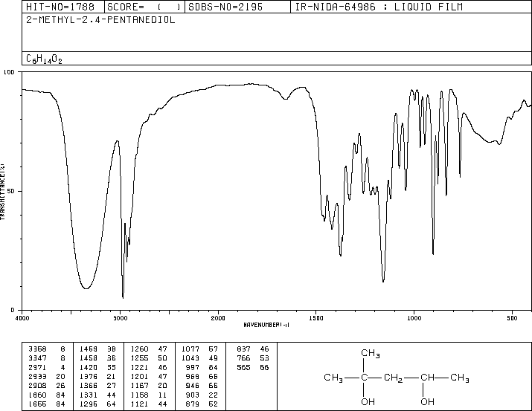Image resolution: width=532 pixels, height=411 pixels.
Task: Select the WAVENUMBER axis title
Action: click(x=266, y=325)
